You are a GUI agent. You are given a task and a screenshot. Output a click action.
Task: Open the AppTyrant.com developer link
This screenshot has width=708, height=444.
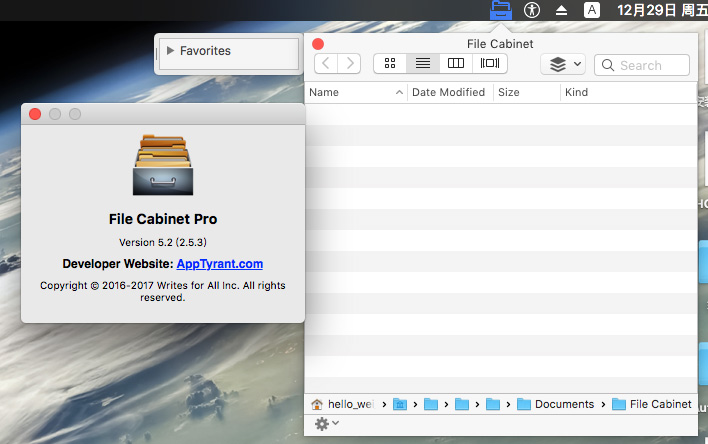220,264
